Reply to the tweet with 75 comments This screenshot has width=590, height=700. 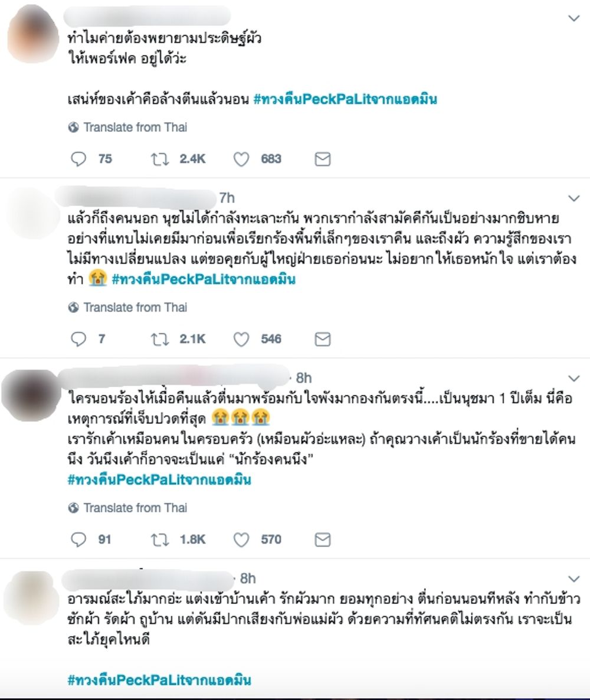78,159
